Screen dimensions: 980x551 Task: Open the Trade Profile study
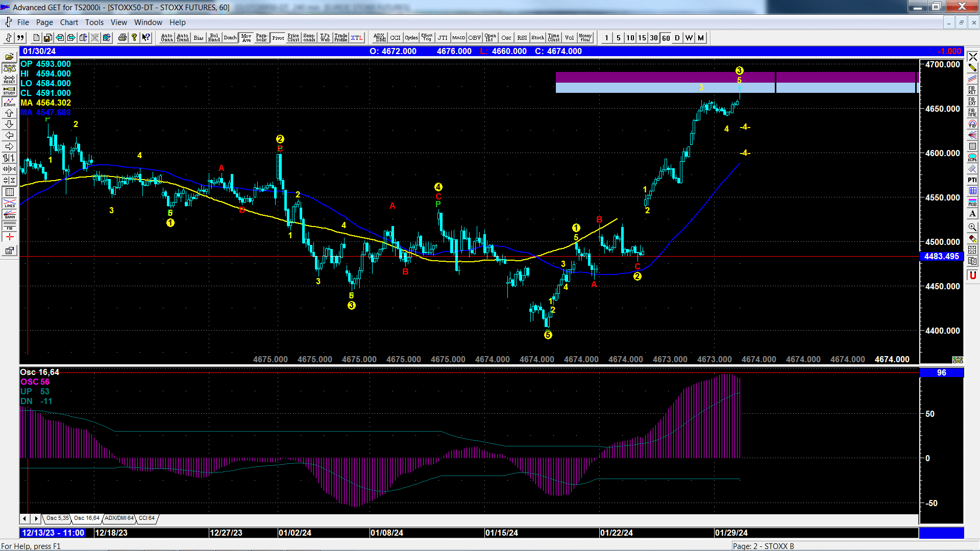(x=341, y=38)
